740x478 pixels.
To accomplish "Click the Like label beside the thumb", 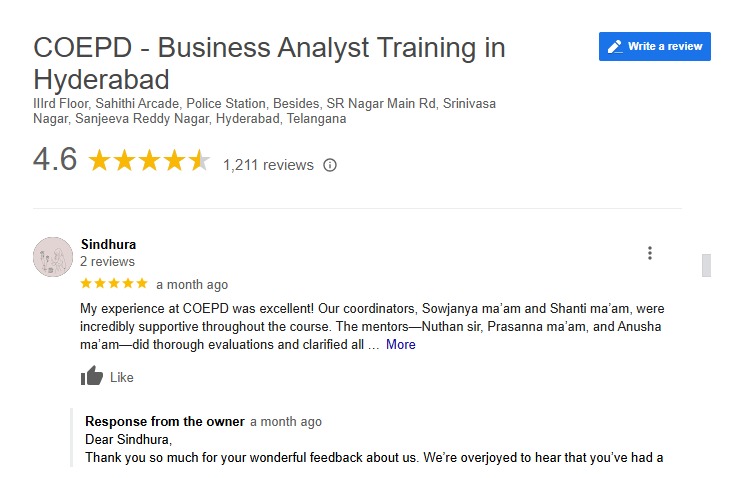I will point(122,378).
